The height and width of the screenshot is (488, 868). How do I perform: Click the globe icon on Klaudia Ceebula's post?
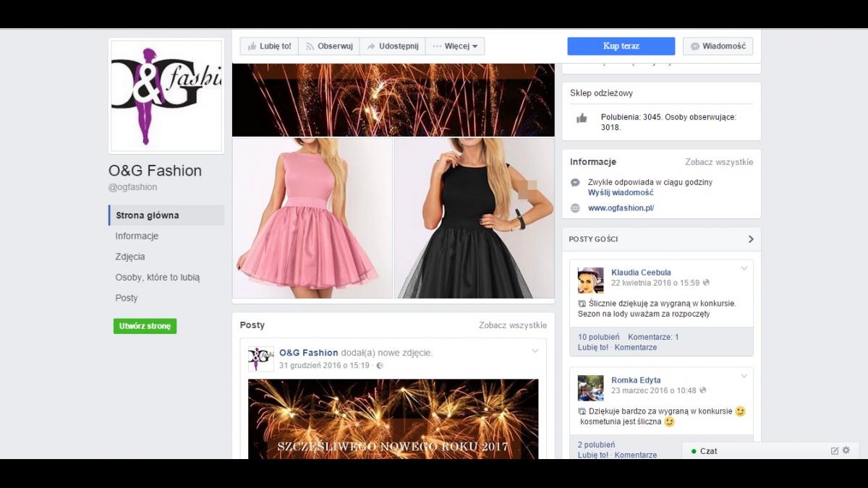click(706, 283)
